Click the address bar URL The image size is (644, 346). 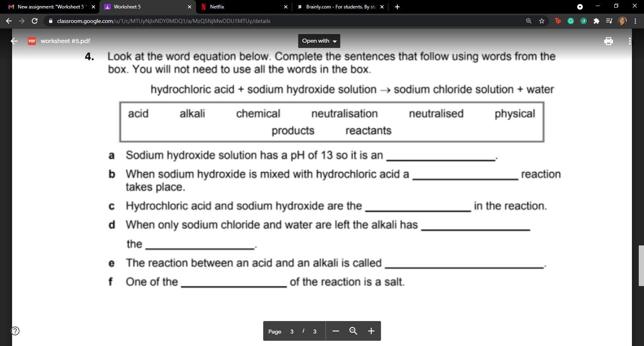click(x=163, y=21)
